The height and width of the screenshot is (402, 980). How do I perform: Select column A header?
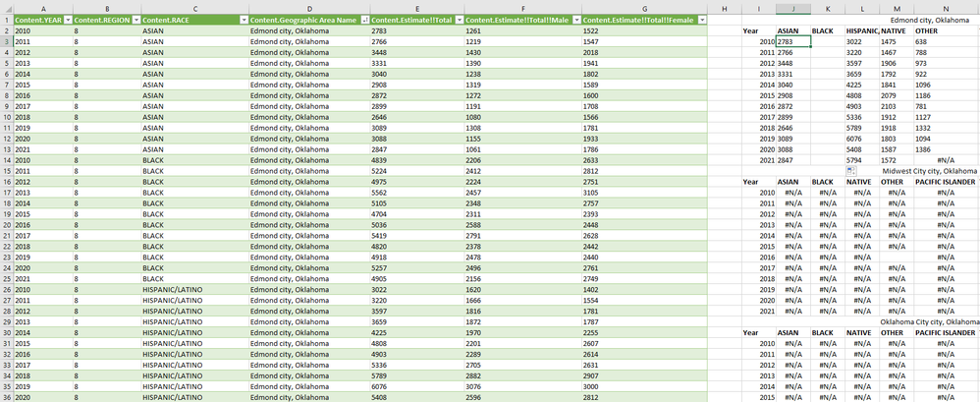pyautogui.click(x=43, y=9)
